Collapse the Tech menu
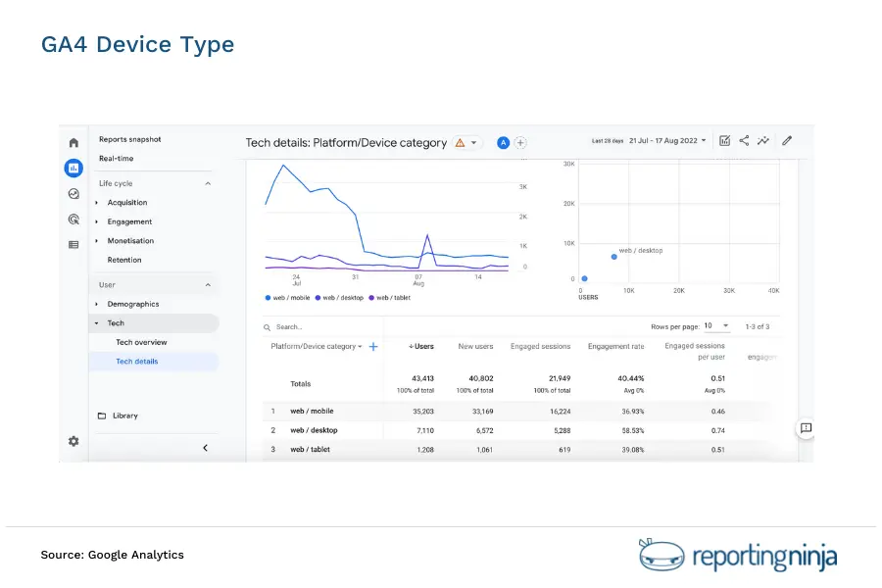The height and width of the screenshot is (588, 882). point(97,323)
